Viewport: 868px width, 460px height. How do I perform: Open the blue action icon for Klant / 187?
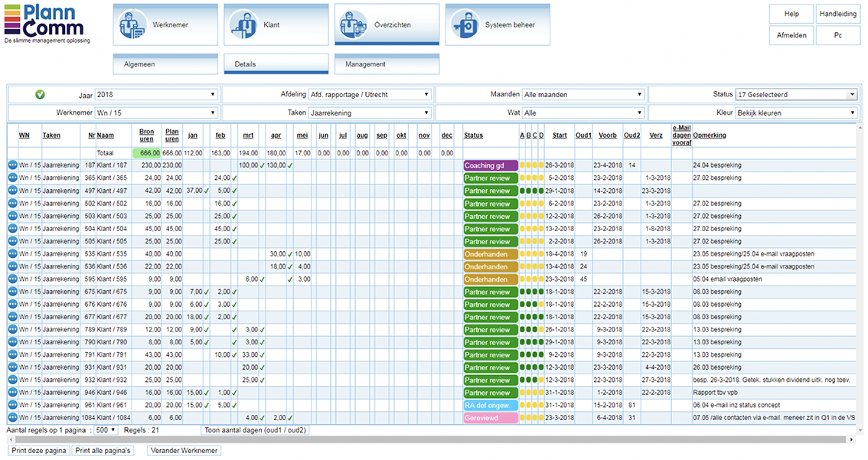tap(12, 165)
